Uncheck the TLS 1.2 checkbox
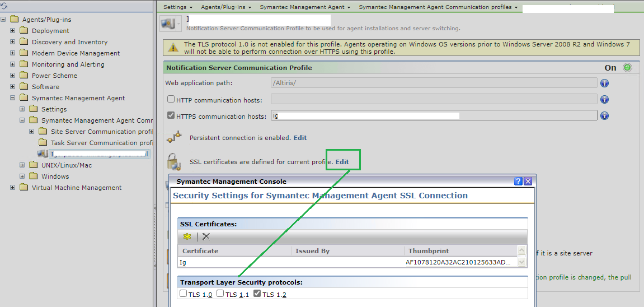Screen dimensions: 644x307 point(257,294)
